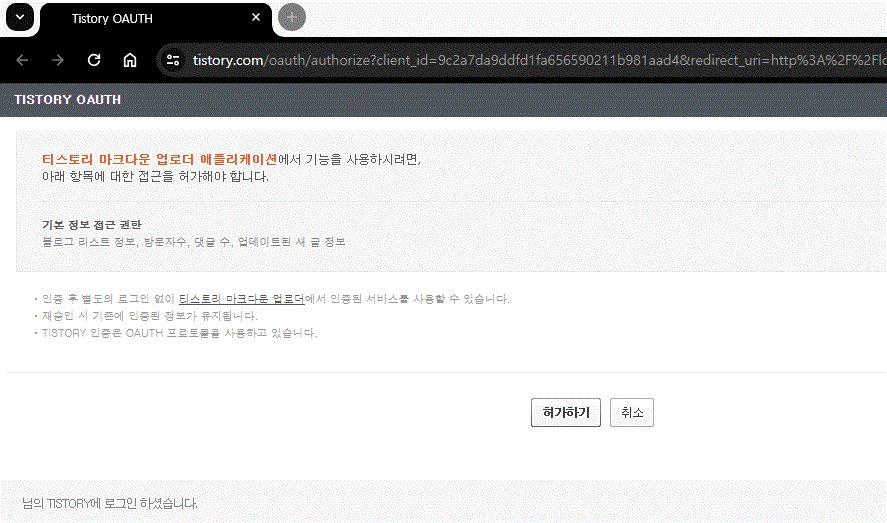View site information icon in address bar
Viewport: 887px width, 523px height.
(173, 60)
